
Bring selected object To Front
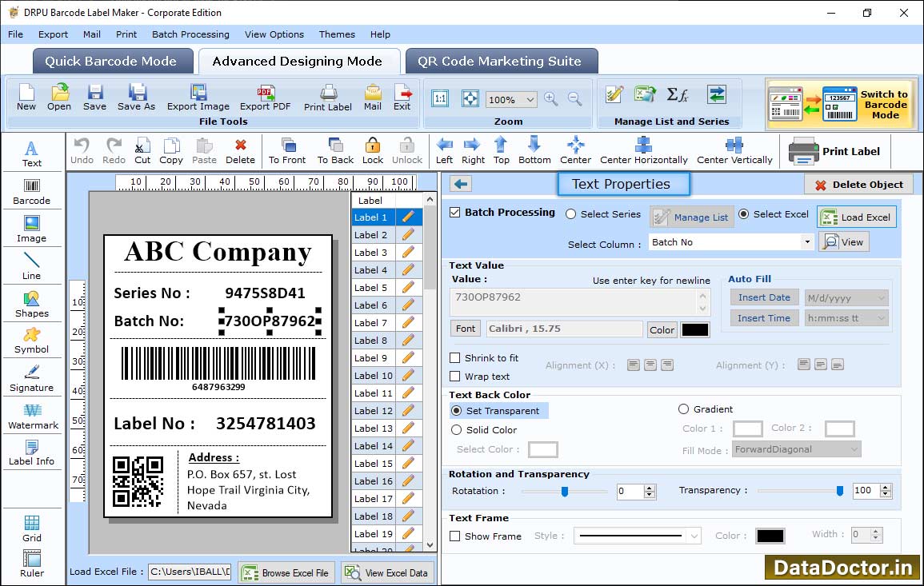point(287,151)
